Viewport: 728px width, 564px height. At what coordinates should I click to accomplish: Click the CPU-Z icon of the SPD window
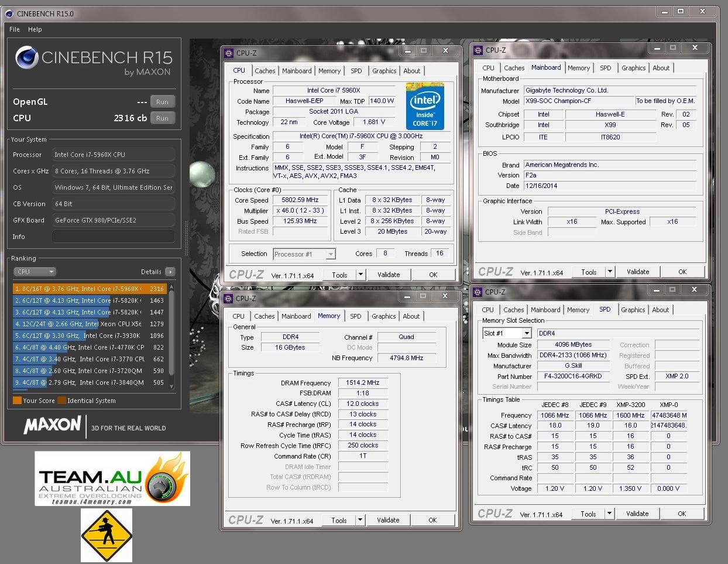click(x=478, y=292)
